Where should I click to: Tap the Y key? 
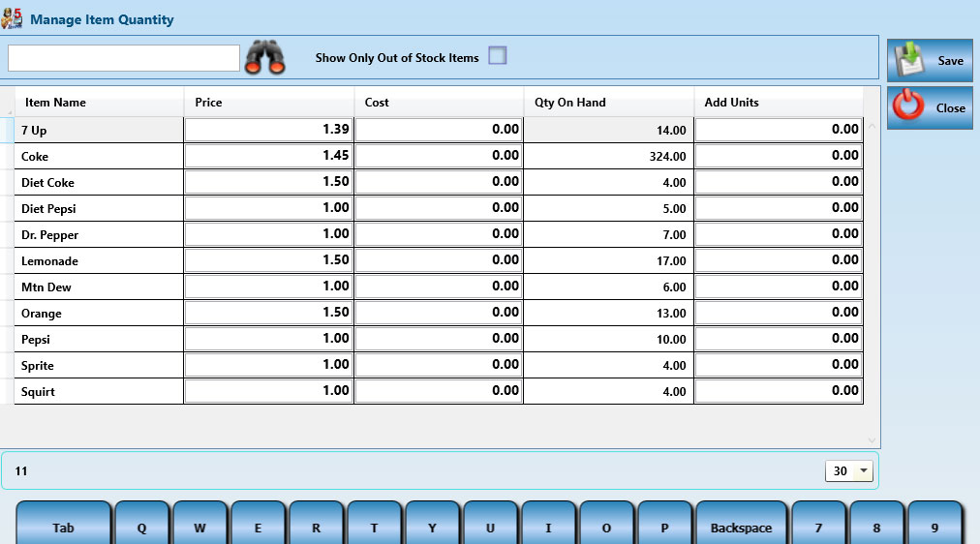[433, 524]
